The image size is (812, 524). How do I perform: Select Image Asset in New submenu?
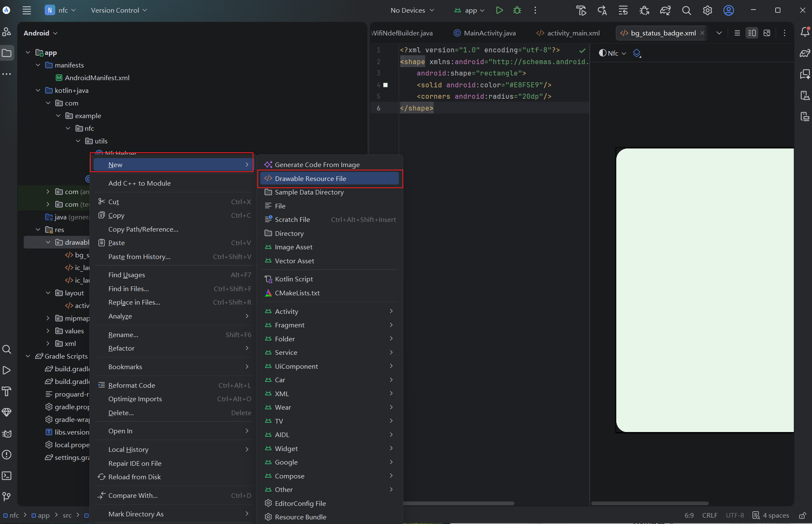coord(329,247)
